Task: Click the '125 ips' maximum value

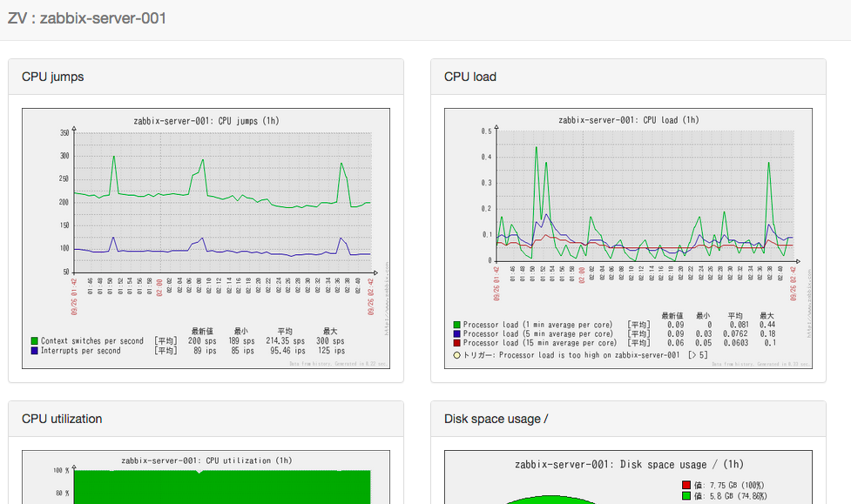Action: 331,351
